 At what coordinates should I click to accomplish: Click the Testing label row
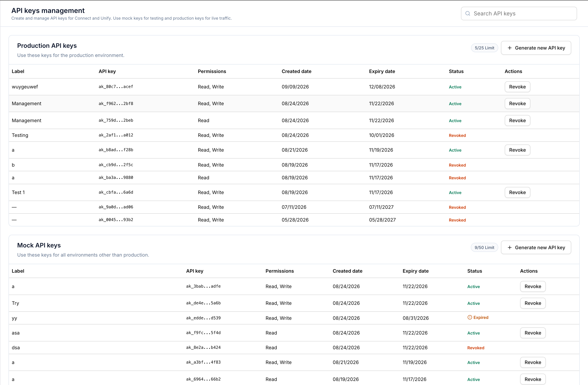(x=294, y=135)
